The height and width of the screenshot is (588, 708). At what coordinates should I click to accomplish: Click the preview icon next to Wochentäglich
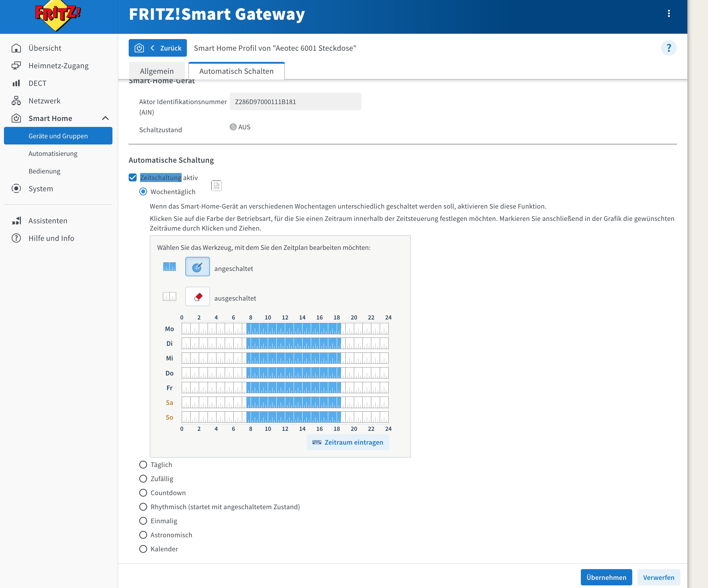pos(217,186)
